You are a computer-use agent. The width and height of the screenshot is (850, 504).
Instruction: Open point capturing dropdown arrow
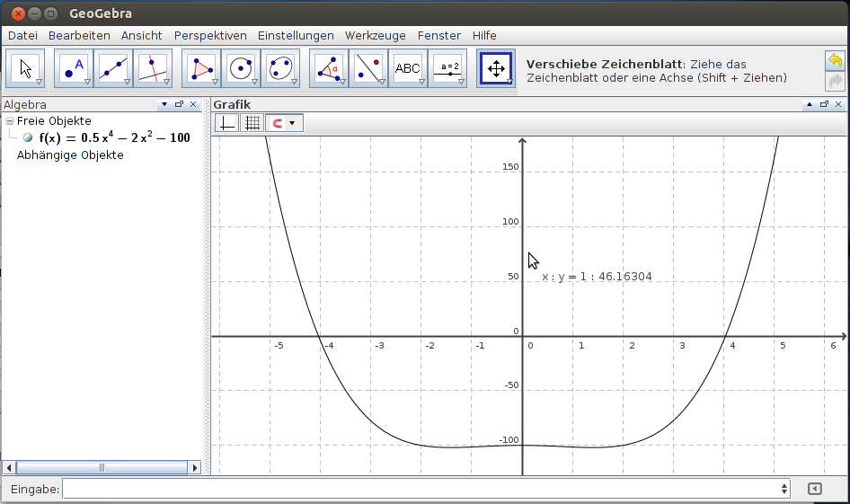pyautogui.click(x=293, y=123)
